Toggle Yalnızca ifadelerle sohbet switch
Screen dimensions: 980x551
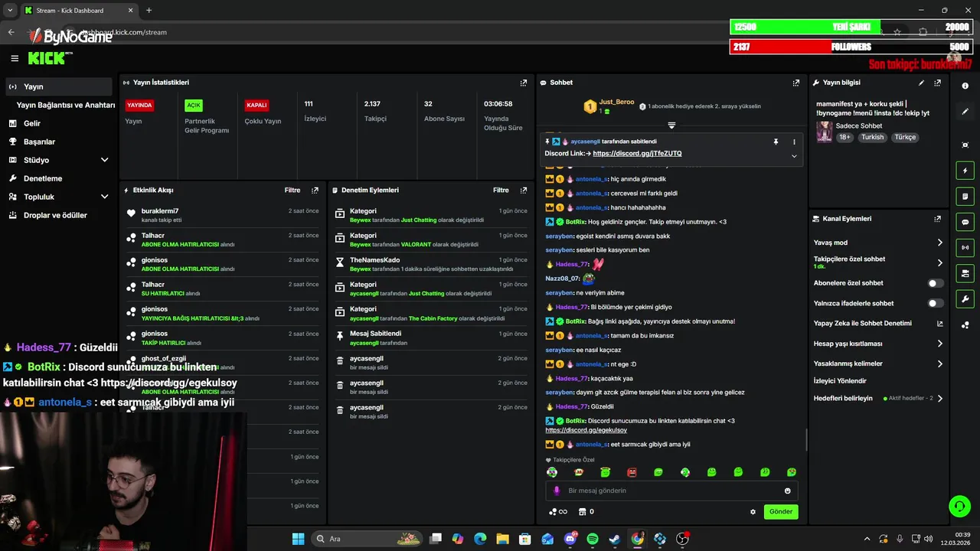click(935, 303)
